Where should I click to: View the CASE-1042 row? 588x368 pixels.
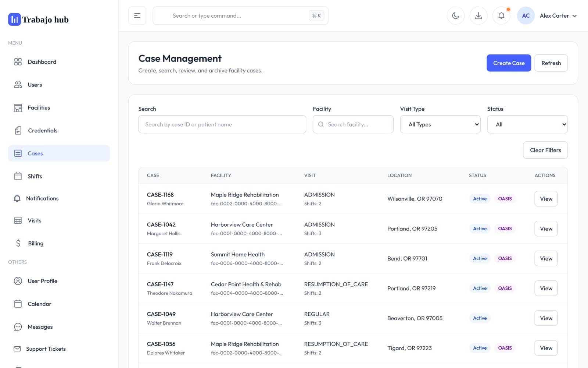click(546, 229)
